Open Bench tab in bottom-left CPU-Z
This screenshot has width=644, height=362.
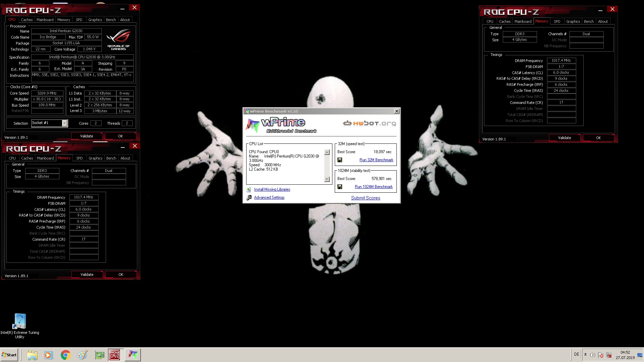coord(111,158)
